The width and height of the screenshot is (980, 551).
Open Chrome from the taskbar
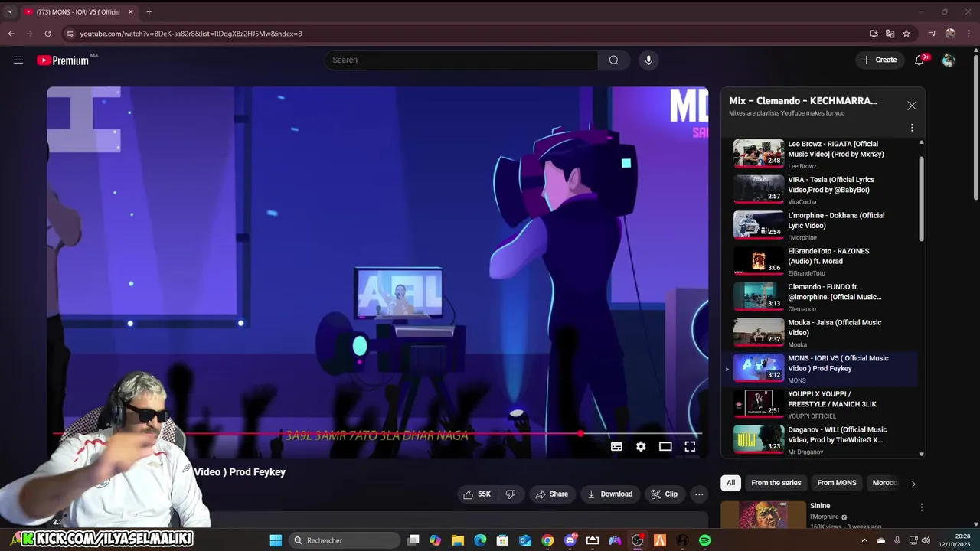pyautogui.click(x=547, y=540)
